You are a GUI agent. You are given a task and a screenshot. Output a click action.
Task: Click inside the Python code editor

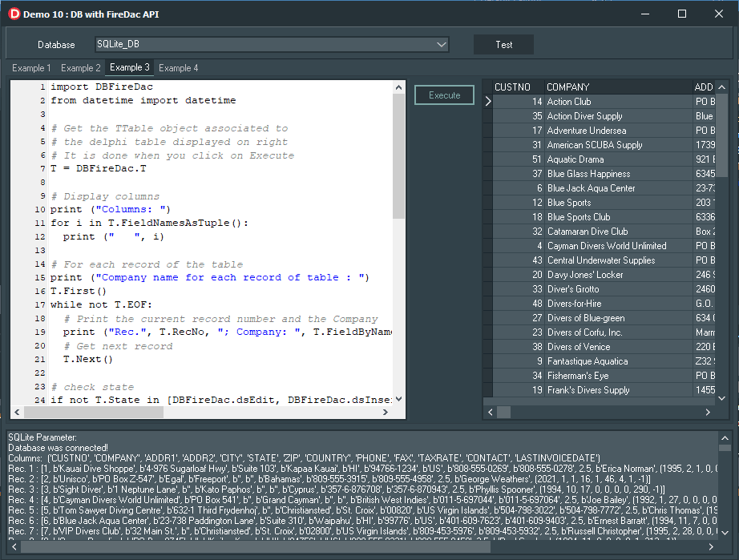[x=200, y=240]
